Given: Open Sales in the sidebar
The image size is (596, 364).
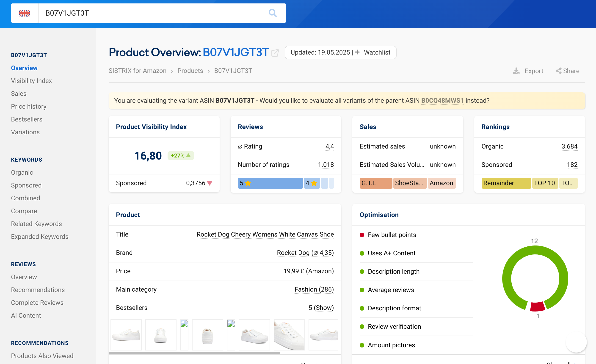Looking at the screenshot, I should coord(19,94).
